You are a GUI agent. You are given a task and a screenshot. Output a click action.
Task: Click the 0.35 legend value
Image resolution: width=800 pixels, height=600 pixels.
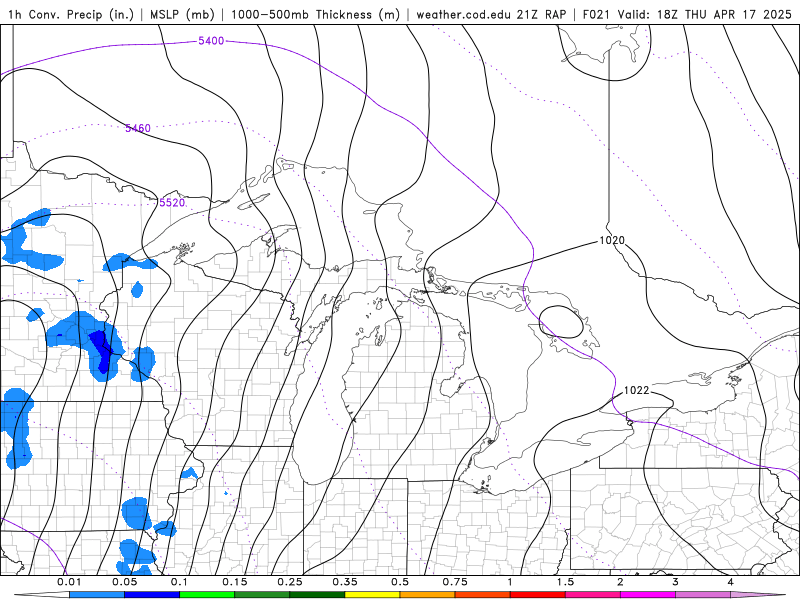click(x=345, y=582)
